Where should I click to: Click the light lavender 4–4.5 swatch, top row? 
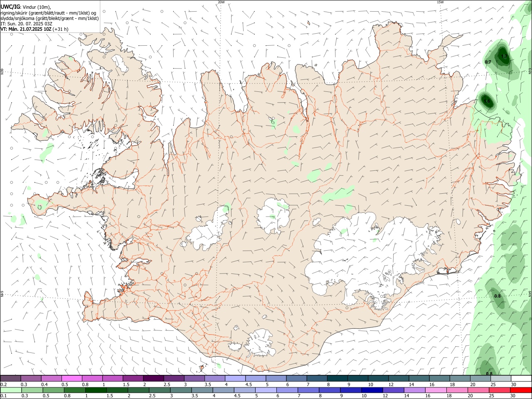[235, 378]
